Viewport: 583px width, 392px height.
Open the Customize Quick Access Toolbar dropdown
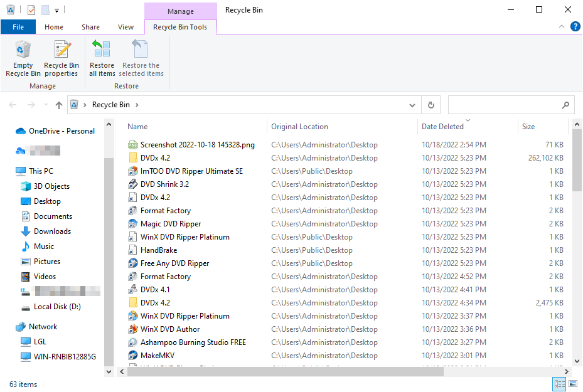click(x=57, y=11)
